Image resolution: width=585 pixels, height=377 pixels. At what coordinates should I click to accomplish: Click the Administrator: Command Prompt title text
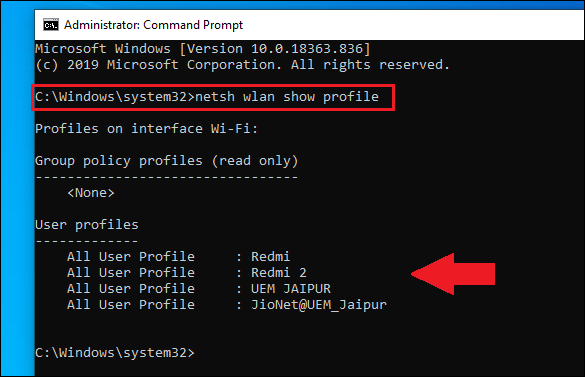[153, 25]
